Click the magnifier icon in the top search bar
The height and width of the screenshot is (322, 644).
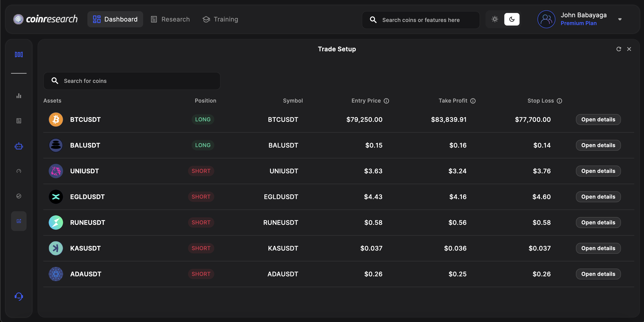[x=373, y=20]
